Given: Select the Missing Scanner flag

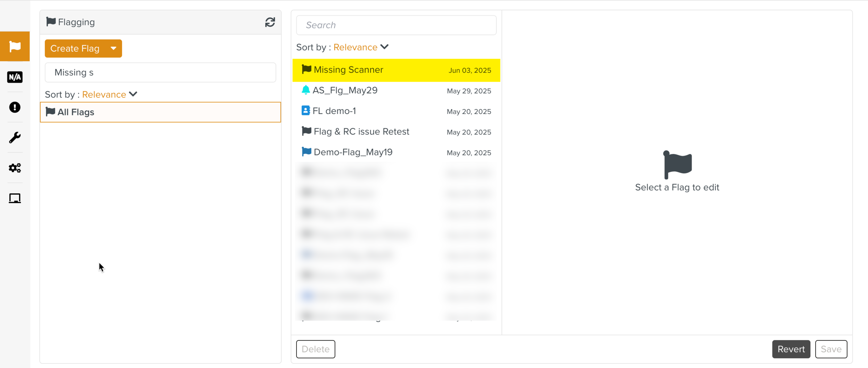Looking at the screenshot, I should coord(348,70).
